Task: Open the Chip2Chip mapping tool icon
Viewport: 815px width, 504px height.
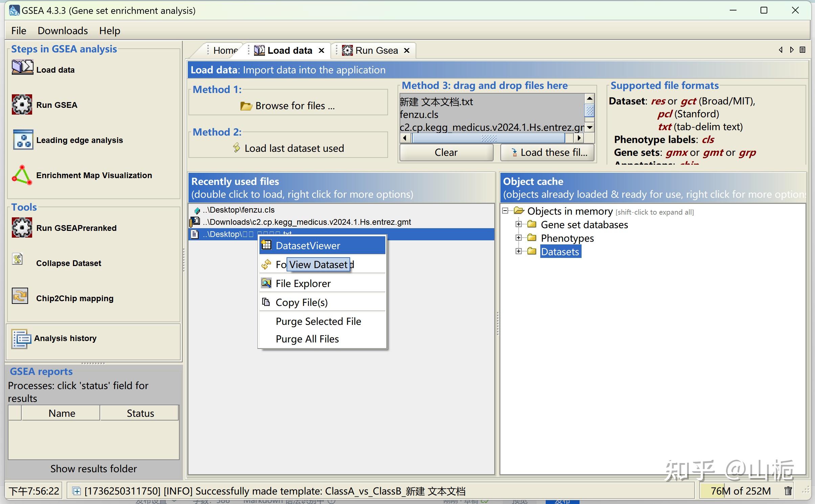Action: pyautogui.click(x=20, y=296)
